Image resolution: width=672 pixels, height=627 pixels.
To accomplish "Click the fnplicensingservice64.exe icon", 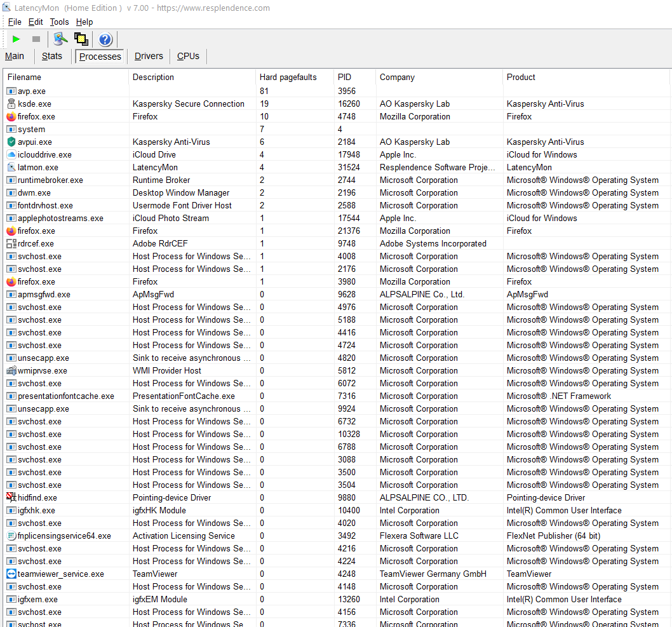I will 11,536.
